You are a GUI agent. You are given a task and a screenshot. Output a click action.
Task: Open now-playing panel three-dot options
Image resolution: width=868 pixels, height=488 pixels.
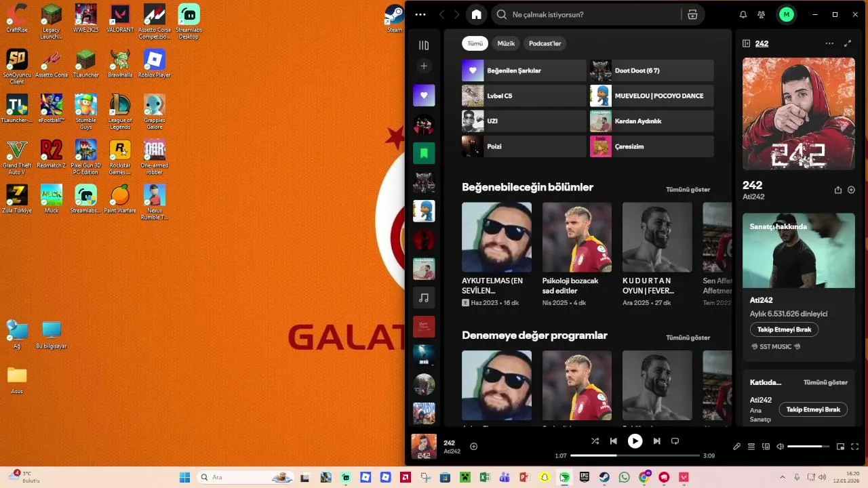tap(829, 43)
